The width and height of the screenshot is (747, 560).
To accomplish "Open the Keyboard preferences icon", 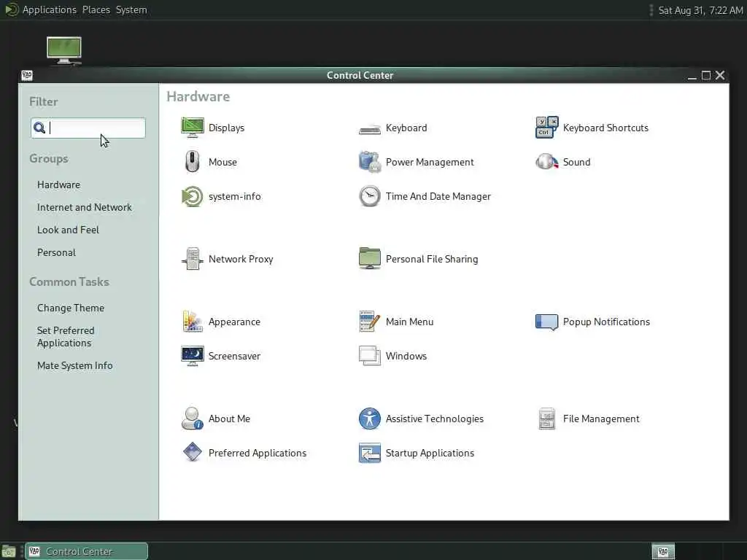I will pyautogui.click(x=370, y=128).
